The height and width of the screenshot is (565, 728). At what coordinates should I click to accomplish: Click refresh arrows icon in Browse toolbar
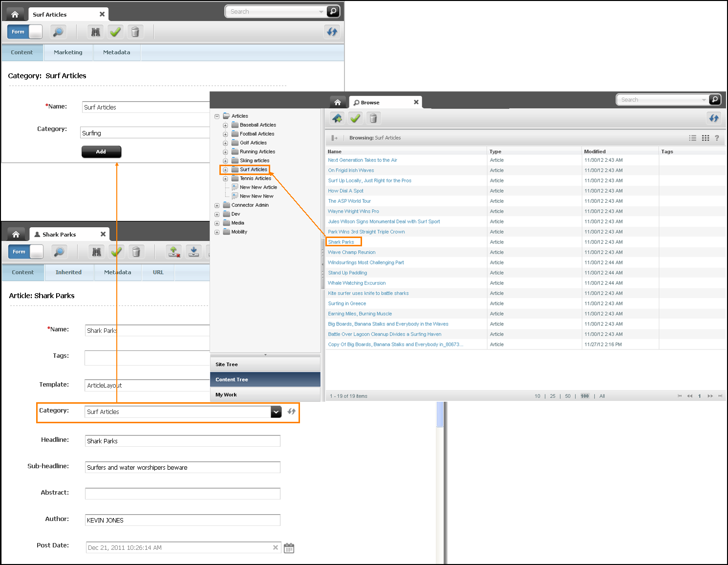point(714,118)
